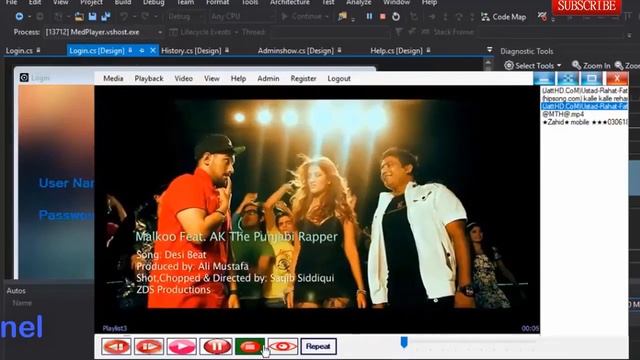Open the Select Tools dropdown in Diagnostic Tools
Image resolution: width=640 pixels, height=360 pixels.
point(533,65)
